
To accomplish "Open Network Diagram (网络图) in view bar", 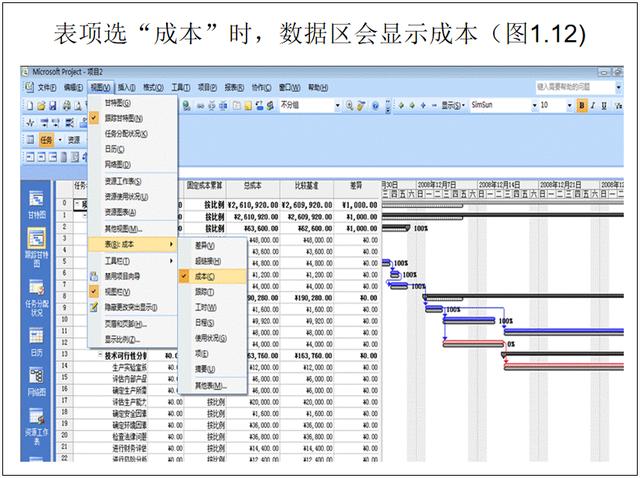I will click(x=37, y=382).
